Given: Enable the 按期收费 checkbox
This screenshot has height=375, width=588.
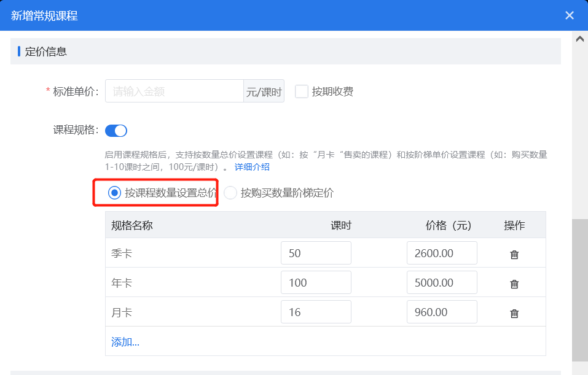Looking at the screenshot, I should point(301,91).
